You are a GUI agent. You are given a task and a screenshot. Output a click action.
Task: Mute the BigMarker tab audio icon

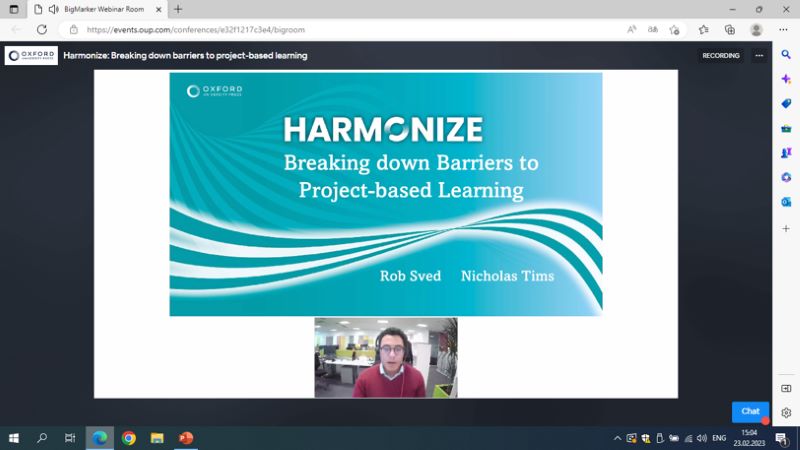tap(54, 9)
